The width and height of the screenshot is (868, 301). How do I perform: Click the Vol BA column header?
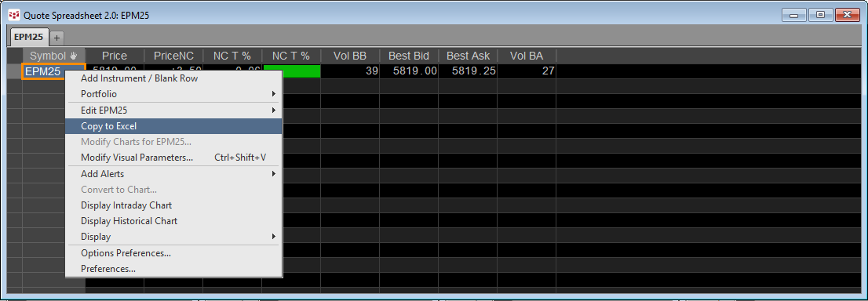(527, 56)
